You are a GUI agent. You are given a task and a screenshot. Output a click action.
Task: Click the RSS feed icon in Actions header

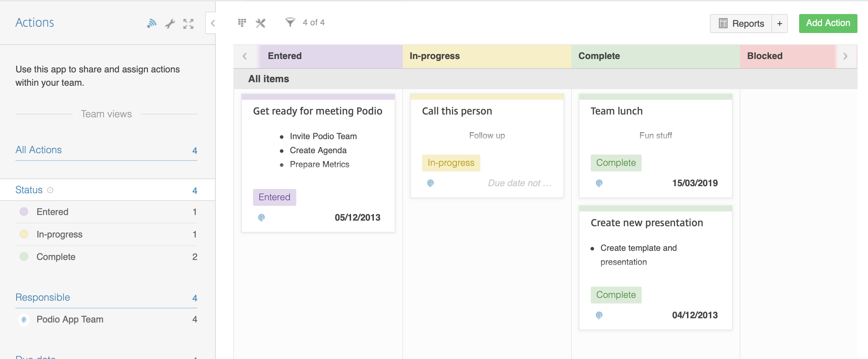tap(151, 24)
